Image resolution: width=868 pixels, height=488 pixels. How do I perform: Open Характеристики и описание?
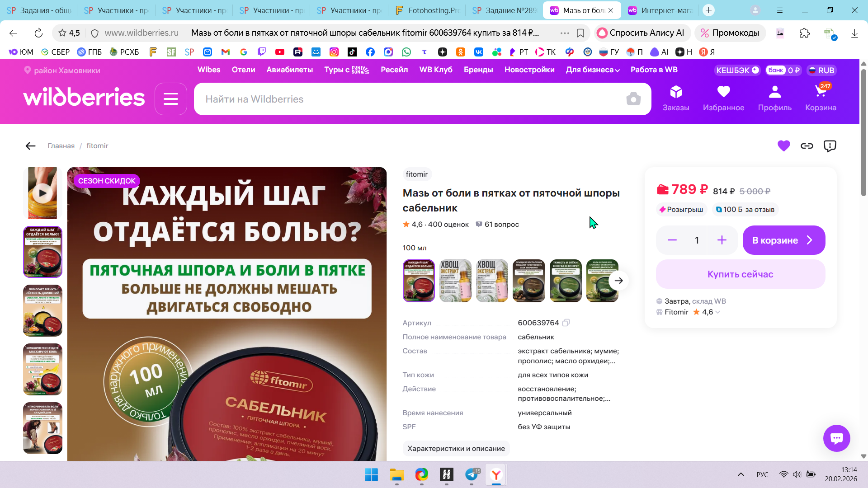click(456, 449)
